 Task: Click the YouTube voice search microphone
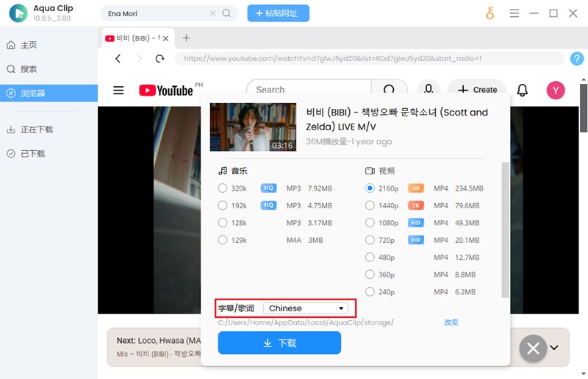click(x=429, y=89)
